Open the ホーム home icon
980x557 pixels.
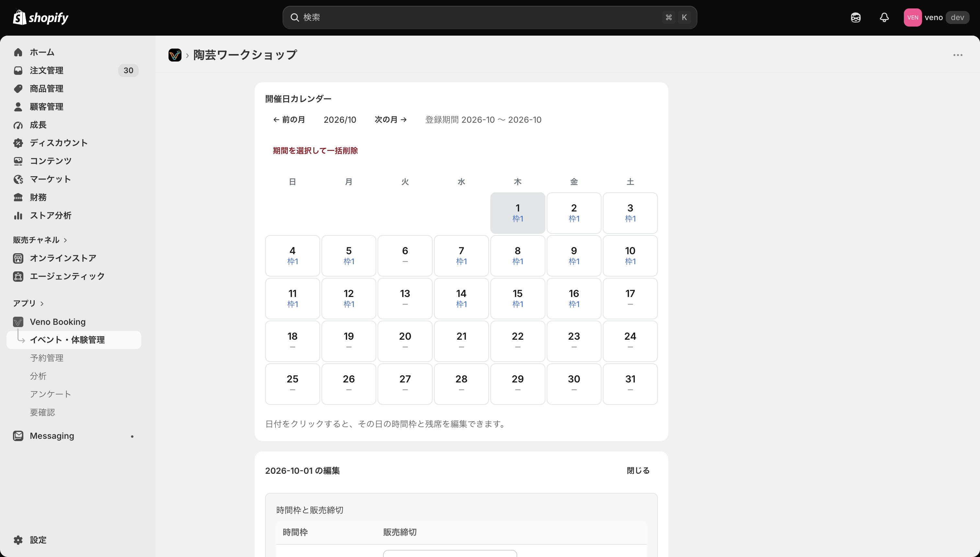[x=18, y=52]
